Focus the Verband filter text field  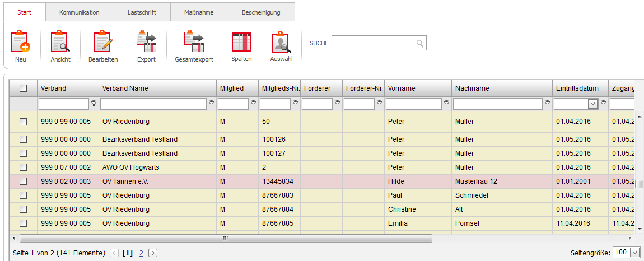point(64,104)
